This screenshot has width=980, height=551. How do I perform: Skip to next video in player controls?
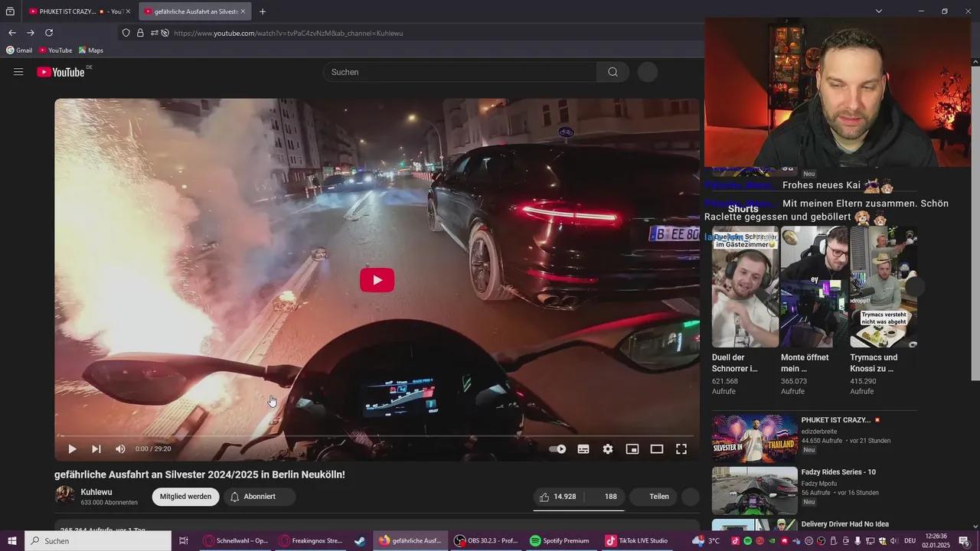point(96,449)
